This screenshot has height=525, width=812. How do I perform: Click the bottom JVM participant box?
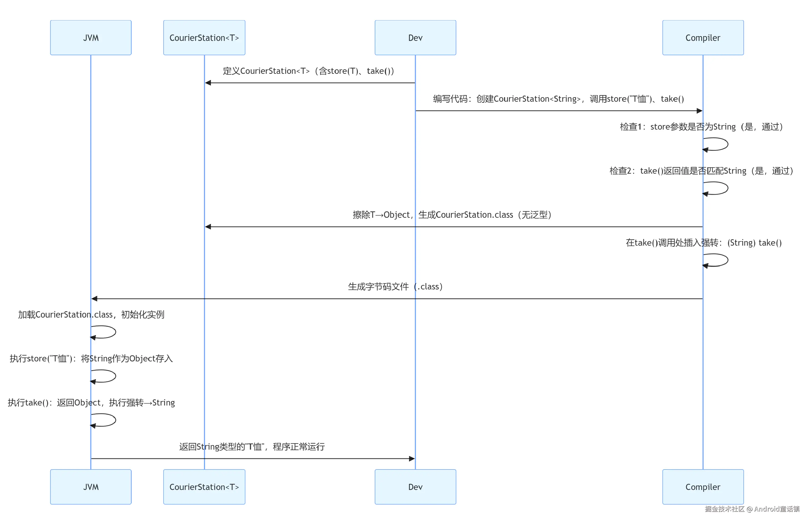[91, 486]
